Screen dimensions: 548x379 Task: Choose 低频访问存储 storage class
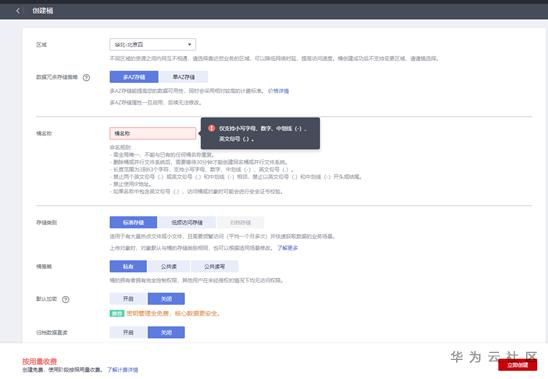[x=187, y=222]
